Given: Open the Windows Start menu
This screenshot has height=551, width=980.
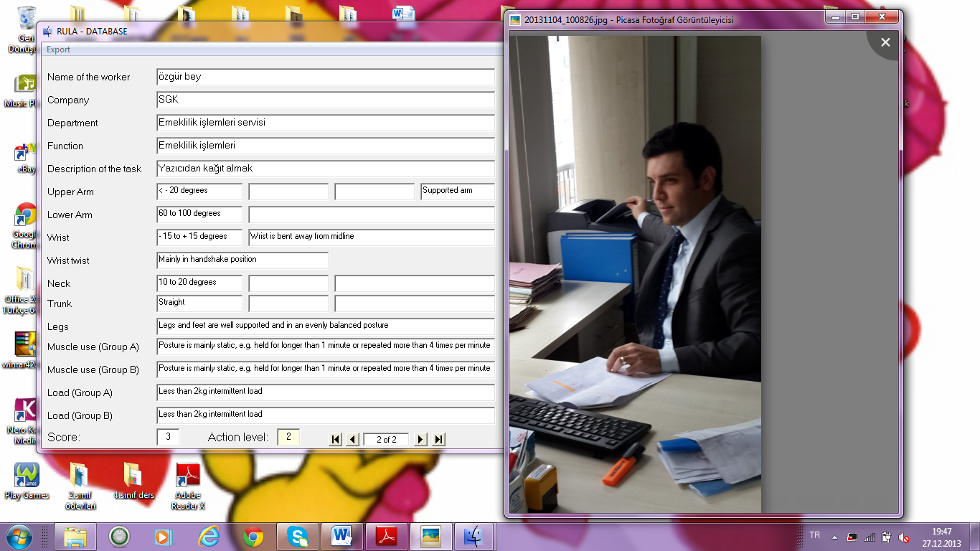Looking at the screenshot, I should click(x=19, y=537).
